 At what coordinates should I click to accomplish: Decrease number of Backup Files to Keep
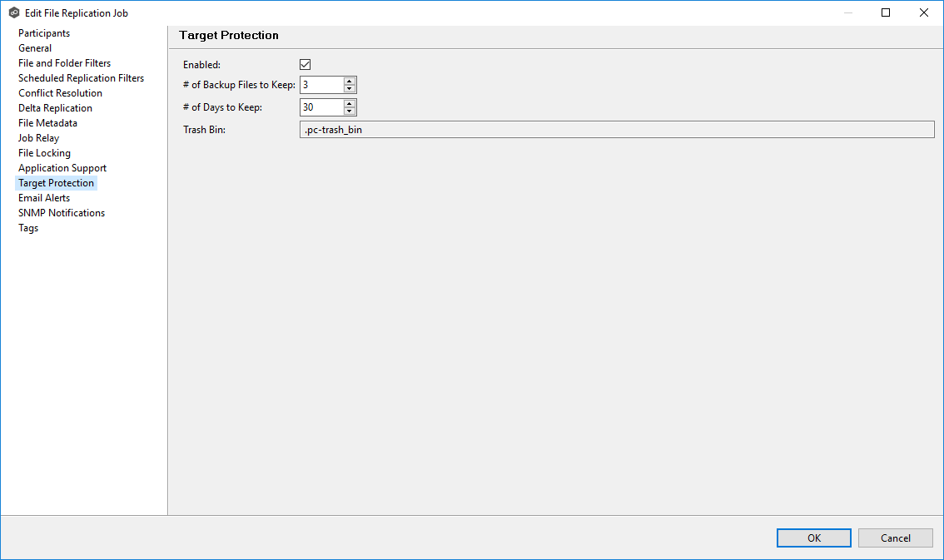[x=350, y=89]
